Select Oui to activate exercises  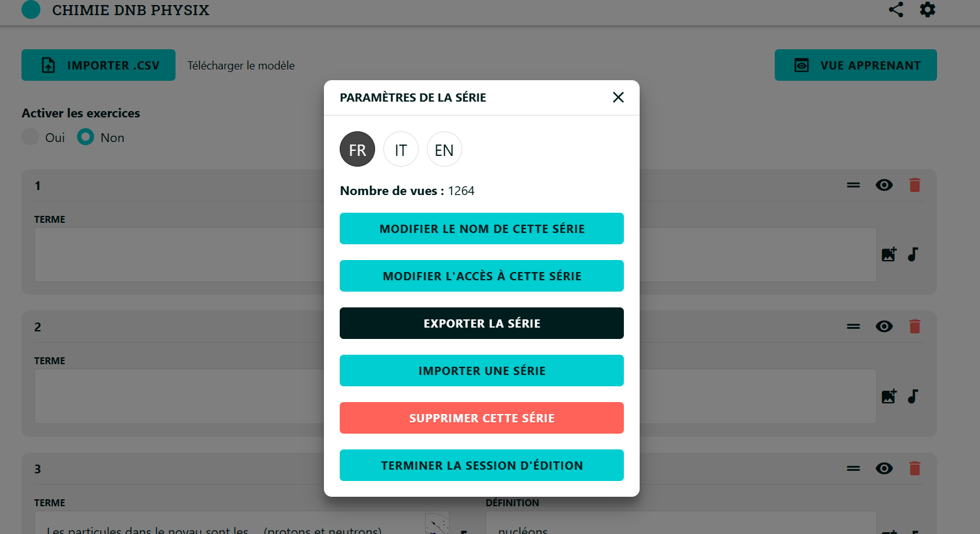(x=30, y=137)
